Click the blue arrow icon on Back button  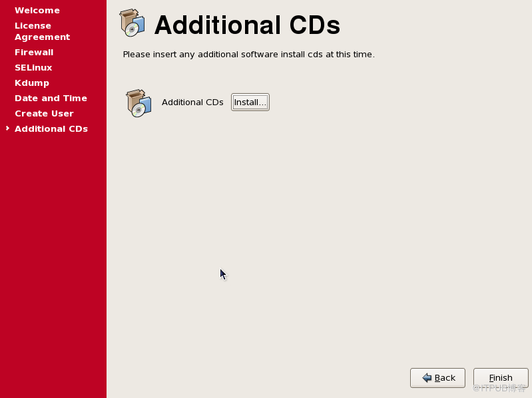tap(427, 377)
